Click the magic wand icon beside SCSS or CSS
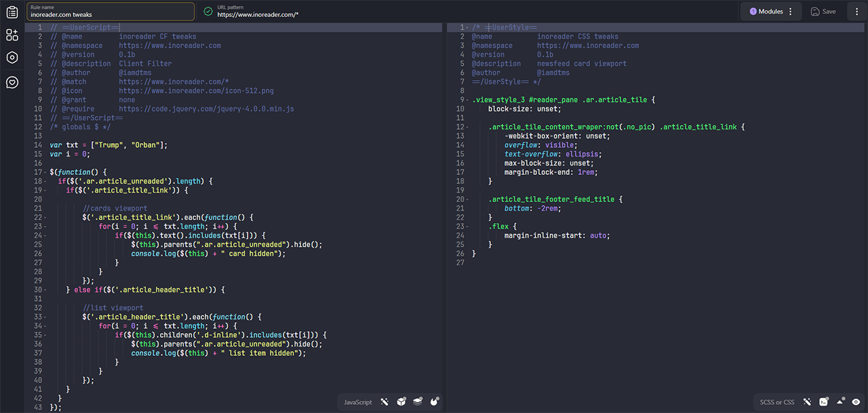 tap(808, 402)
